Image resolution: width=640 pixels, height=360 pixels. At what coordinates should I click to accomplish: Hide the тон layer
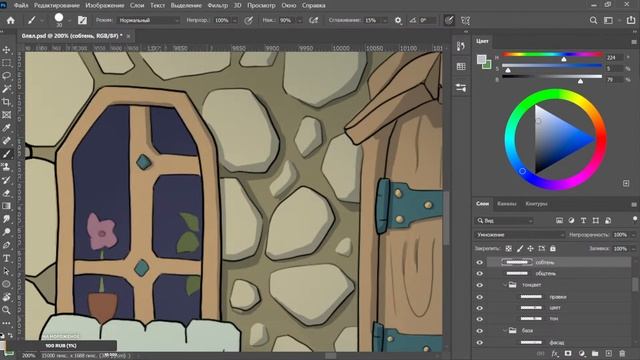coord(480,319)
